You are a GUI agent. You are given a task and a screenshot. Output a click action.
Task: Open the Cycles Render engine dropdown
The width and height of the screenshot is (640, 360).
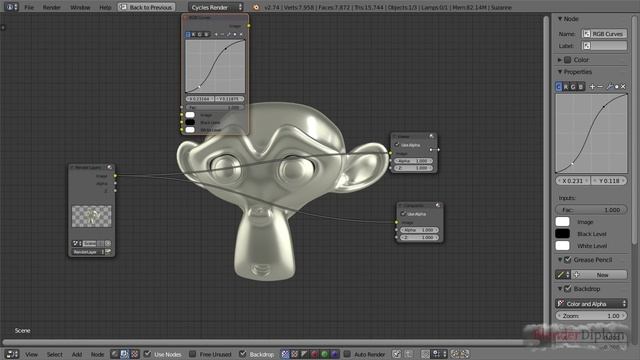(216, 7)
